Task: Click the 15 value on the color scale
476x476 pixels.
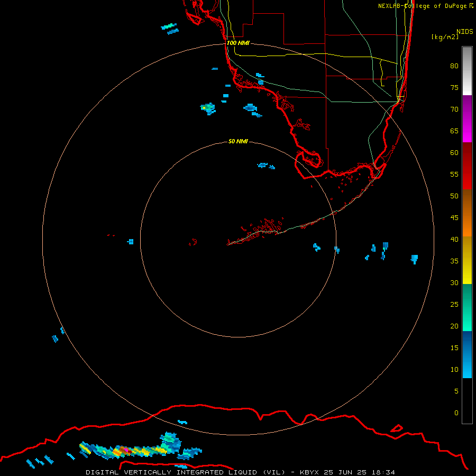Action: (x=454, y=348)
